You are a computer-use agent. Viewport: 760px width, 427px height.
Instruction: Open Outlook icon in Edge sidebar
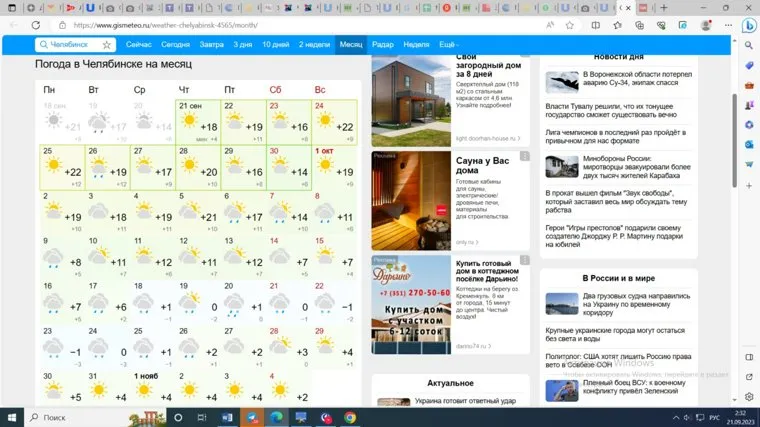click(748, 144)
